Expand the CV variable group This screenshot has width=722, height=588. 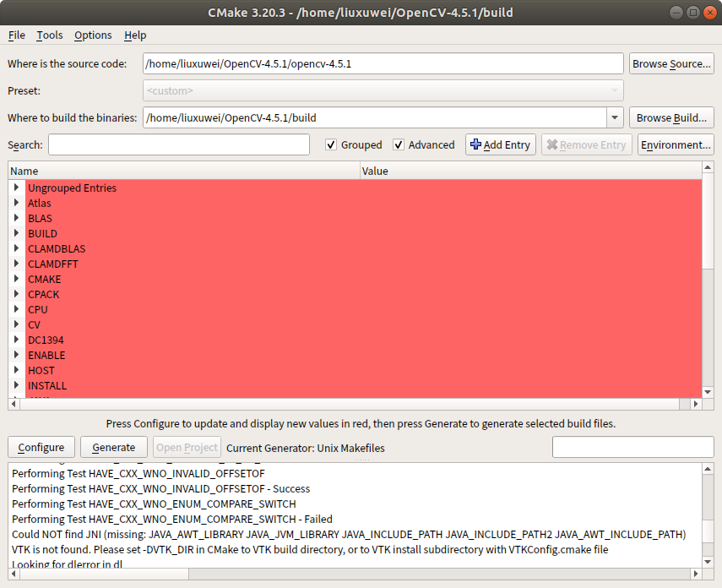tap(16, 324)
